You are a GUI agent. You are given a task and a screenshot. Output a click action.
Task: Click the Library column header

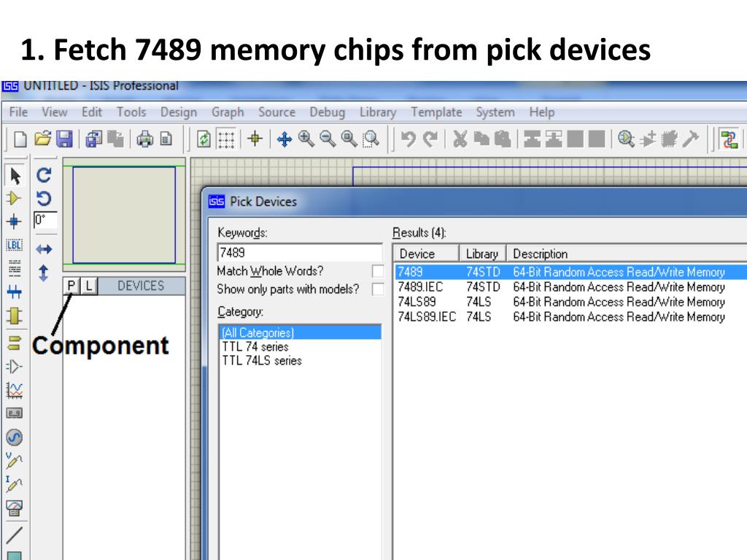tap(482, 254)
